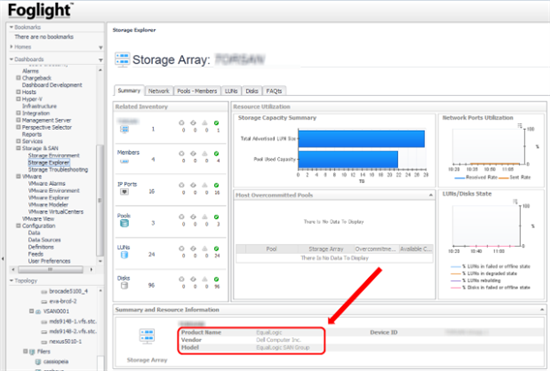Open Storage Troubleshooting dashboard

click(58, 169)
